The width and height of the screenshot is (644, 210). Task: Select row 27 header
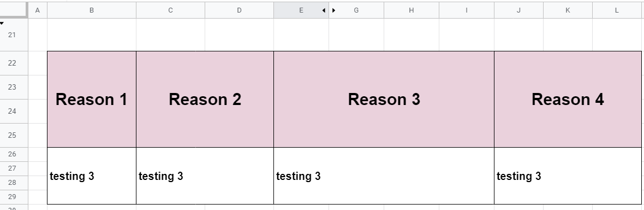[12, 168]
